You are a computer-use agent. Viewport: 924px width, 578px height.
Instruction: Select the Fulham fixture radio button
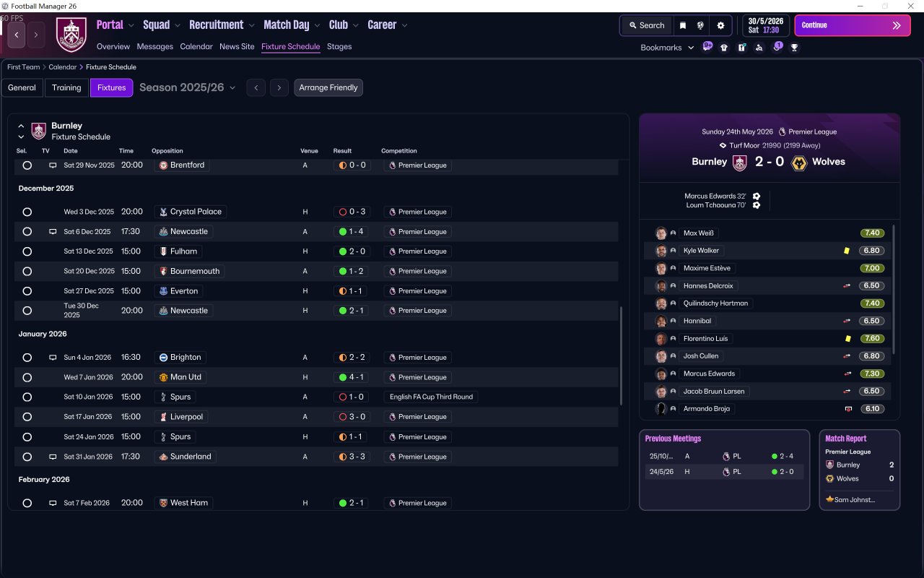coord(27,251)
